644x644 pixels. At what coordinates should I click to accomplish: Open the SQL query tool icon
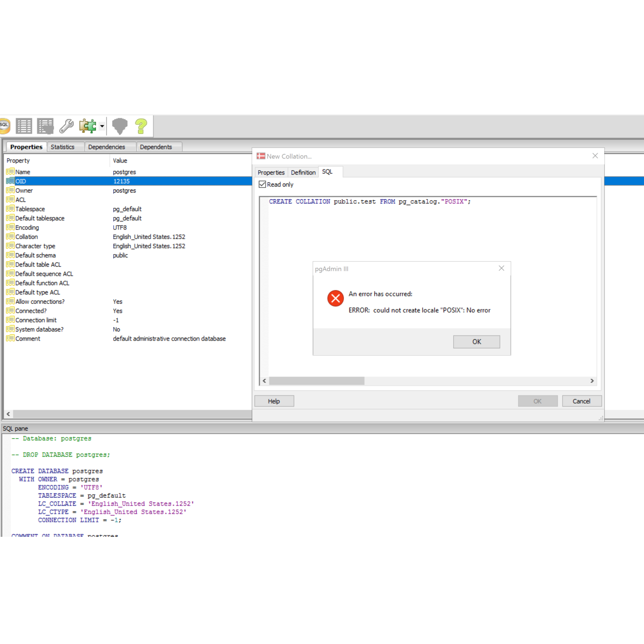[5, 125]
